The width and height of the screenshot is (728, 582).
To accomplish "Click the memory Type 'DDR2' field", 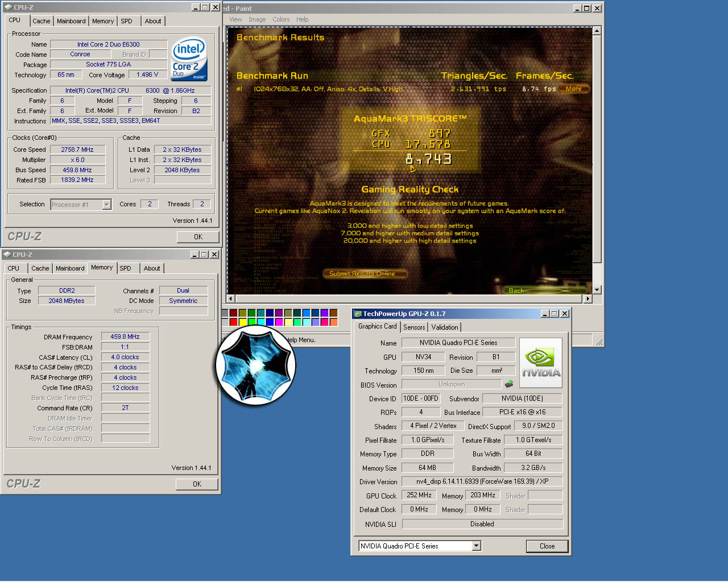I will [67, 290].
